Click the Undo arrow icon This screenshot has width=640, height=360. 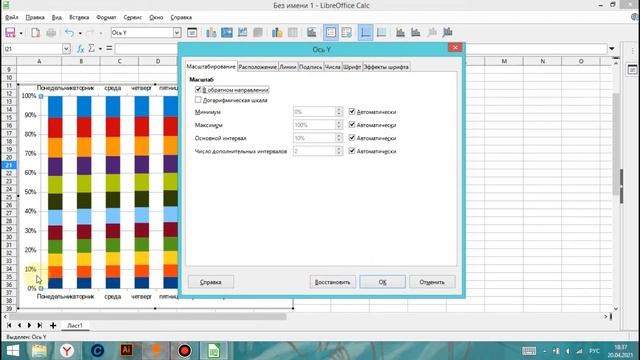click(x=70, y=33)
